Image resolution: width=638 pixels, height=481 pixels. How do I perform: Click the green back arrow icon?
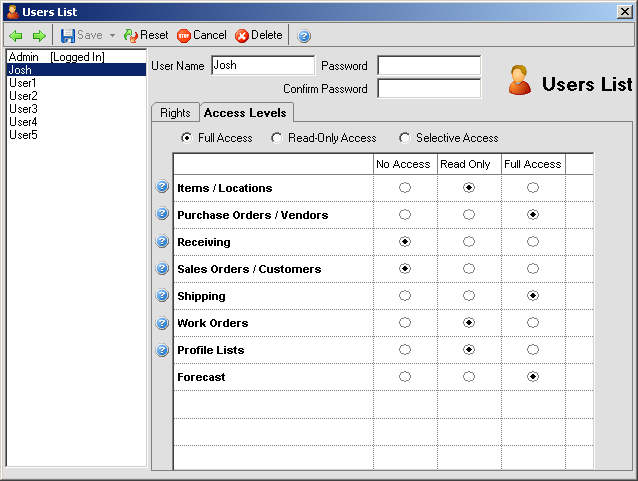point(16,36)
